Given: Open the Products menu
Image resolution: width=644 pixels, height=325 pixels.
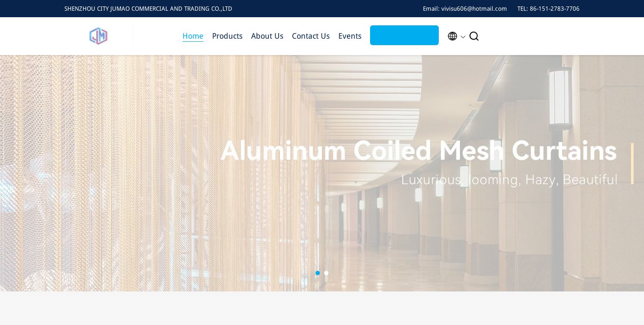Looking at the screenshot, I should (227, 36).
